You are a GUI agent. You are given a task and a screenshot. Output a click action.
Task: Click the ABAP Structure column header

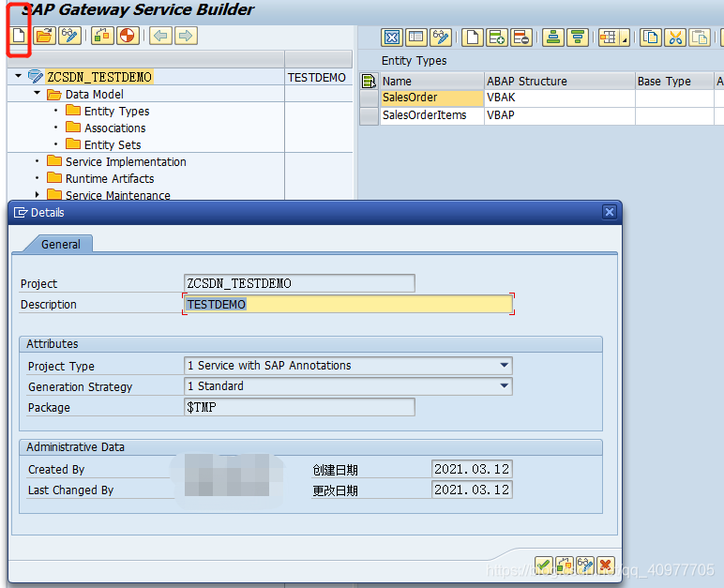coord(559,81)
